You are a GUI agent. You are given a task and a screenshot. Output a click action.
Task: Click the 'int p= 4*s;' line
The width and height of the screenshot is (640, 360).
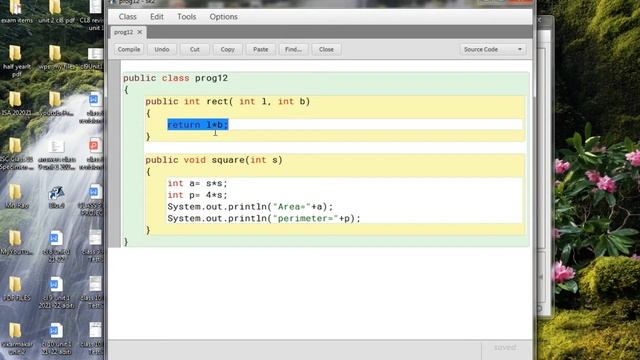point(197,195)
